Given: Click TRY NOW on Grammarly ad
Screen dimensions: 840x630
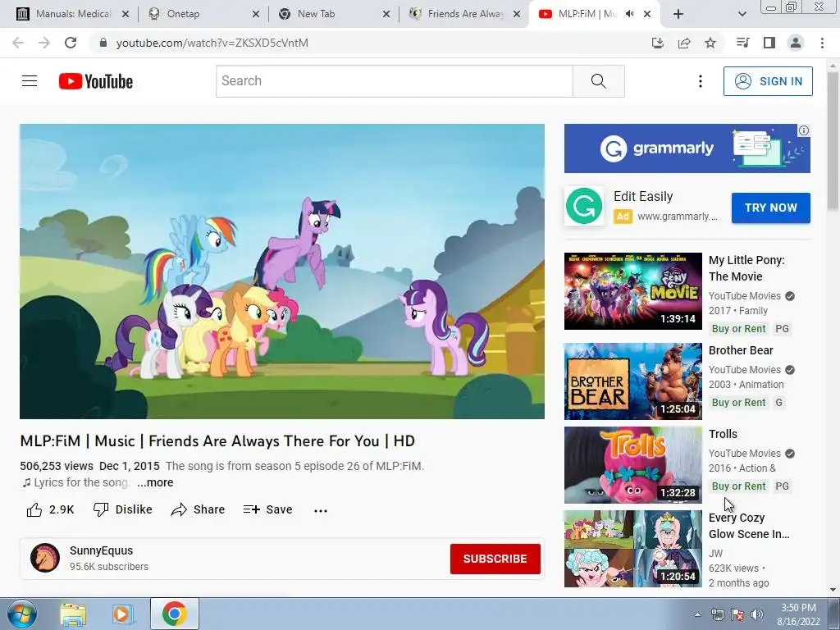Looking at the screenshot, I should click(x=771, y=208).
